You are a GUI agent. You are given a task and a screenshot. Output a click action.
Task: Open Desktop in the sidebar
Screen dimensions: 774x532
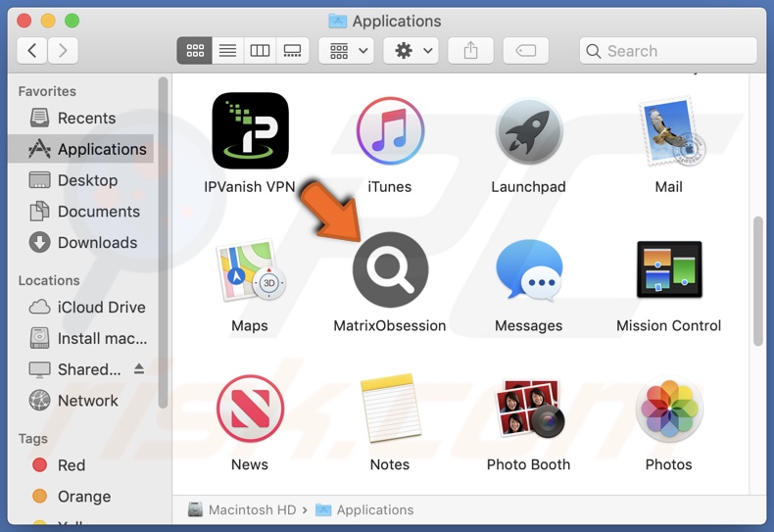click(x=81, y=180)
